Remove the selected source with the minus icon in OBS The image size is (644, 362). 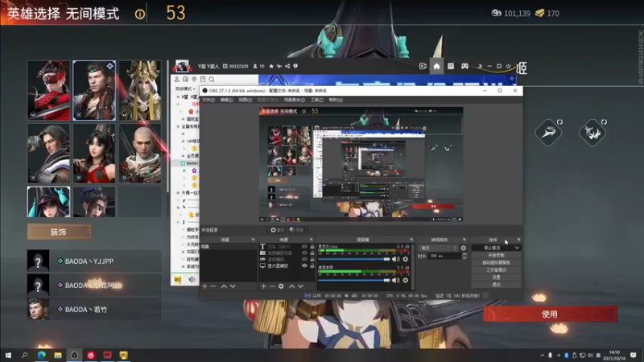pyautogui.click(x=272, y=286)
